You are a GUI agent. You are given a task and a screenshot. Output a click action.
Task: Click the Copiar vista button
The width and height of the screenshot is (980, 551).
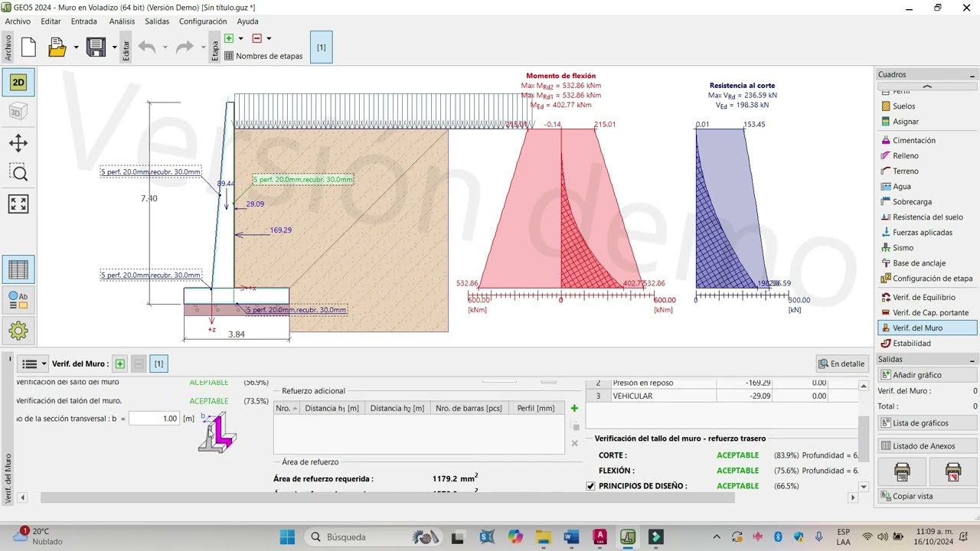click(927, 496)
